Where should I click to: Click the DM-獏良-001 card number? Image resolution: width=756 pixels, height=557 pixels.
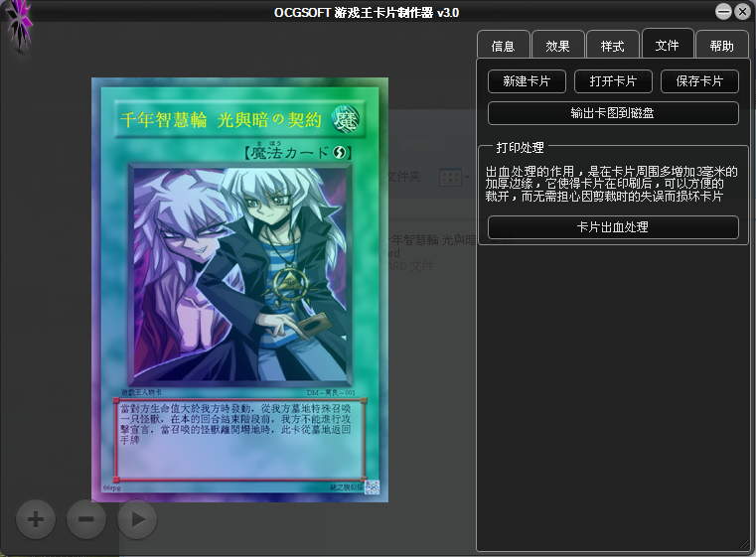pyautogui.click(x=331, y=393)
